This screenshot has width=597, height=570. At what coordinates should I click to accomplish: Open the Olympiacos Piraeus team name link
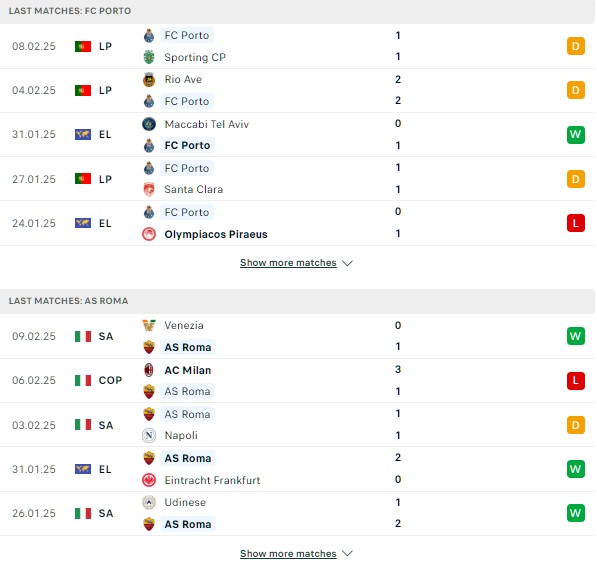coord(216,234)
